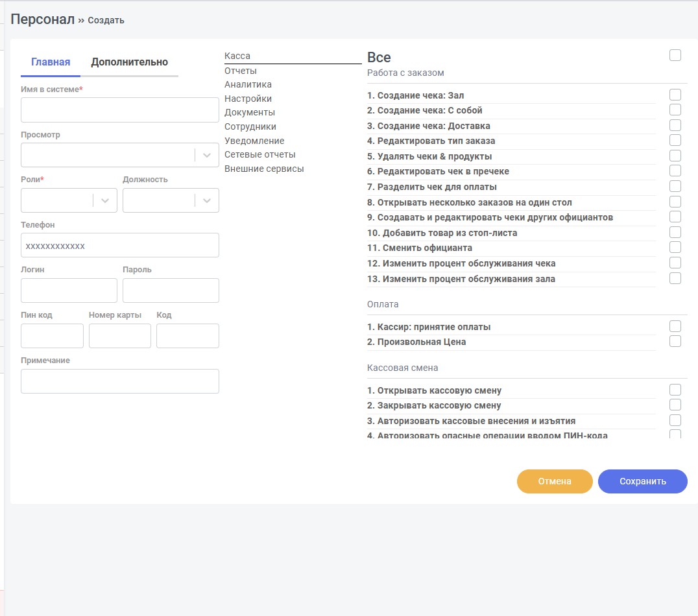Go back via 'Персонал' breadcrumb
This screenshot has width=698, height=616.
tap(43, 19)
